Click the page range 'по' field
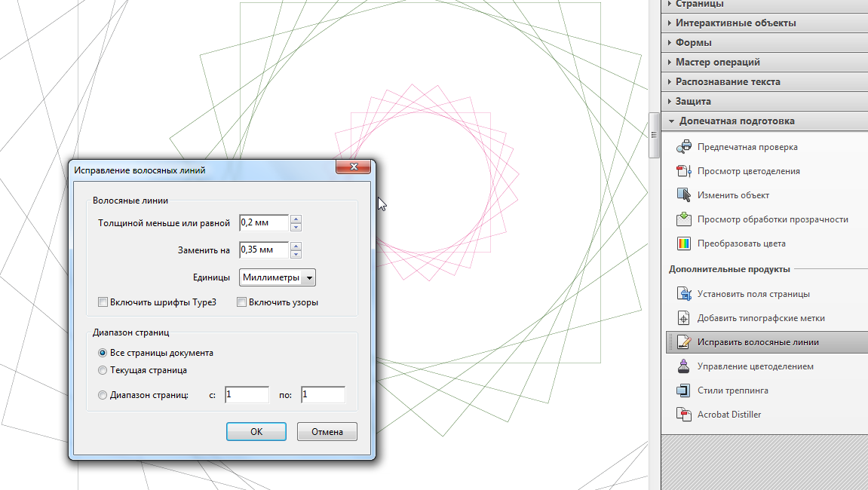 pyautogui.click(x=324, y=395)
